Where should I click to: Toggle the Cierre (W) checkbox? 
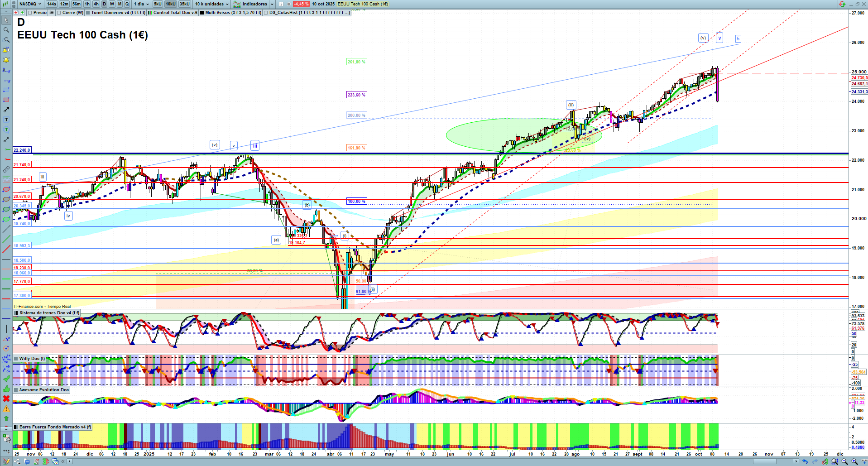(x=59, y=13)
